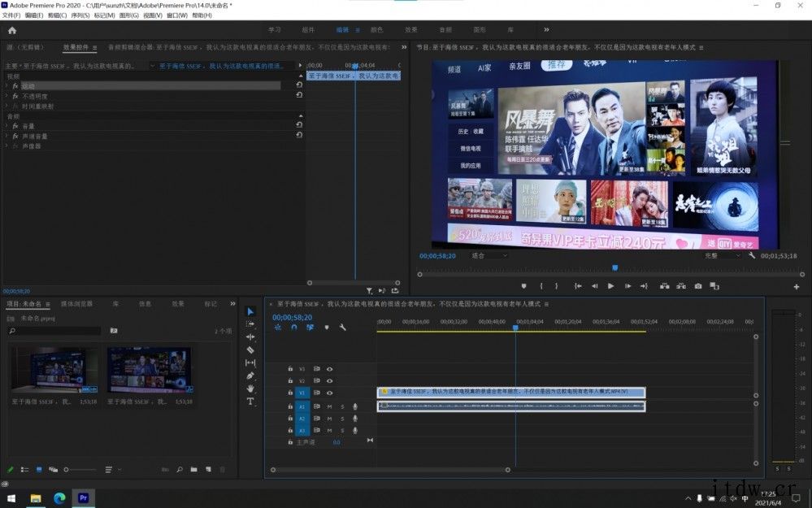Hide the V1 track output eye

[329, 393]
